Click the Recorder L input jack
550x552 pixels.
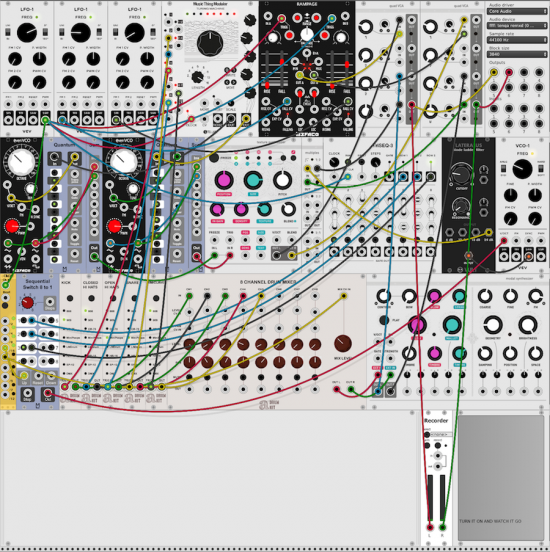pos(430,527)
